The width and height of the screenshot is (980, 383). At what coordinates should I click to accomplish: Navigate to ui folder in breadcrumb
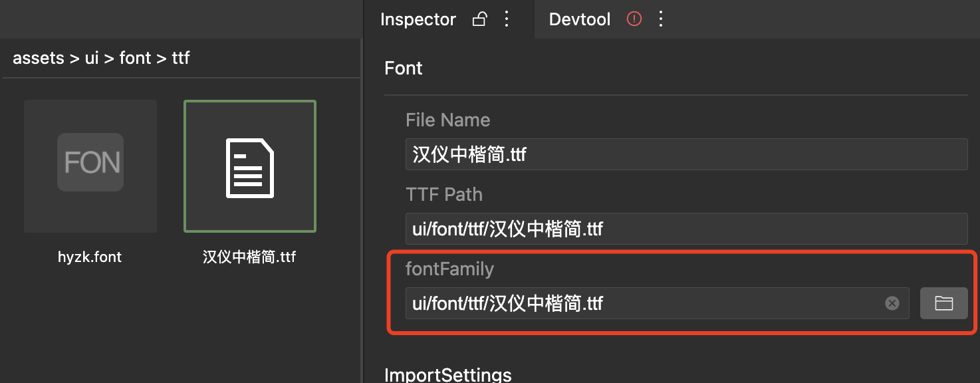pyautogui.click(x=92, y=58)
